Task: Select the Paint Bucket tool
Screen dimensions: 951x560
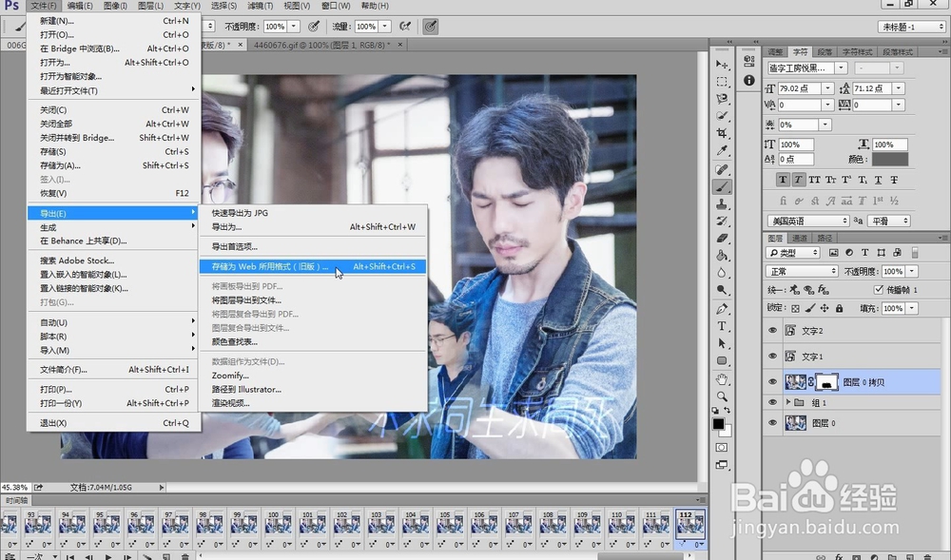Action: (x=722, y=255)
